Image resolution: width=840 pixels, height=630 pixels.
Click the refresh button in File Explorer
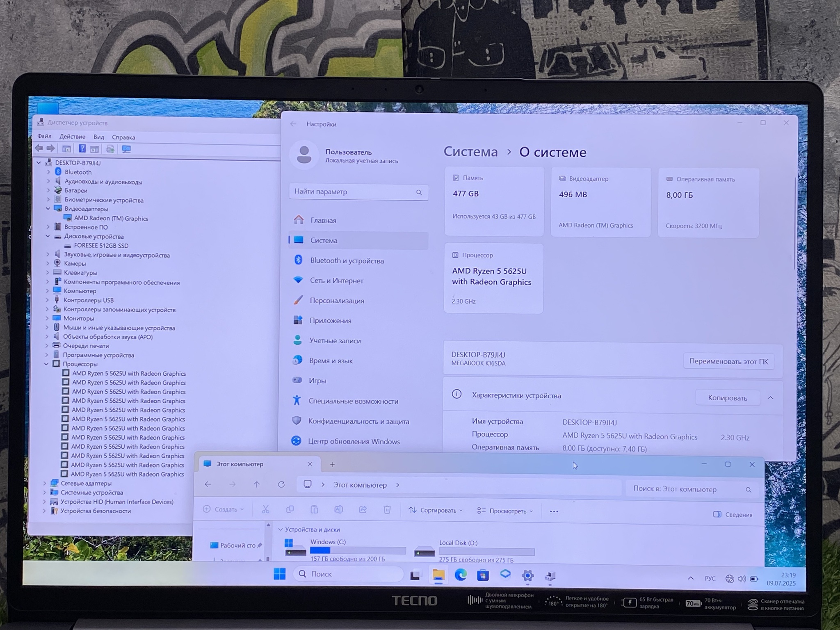pos(281,485)
